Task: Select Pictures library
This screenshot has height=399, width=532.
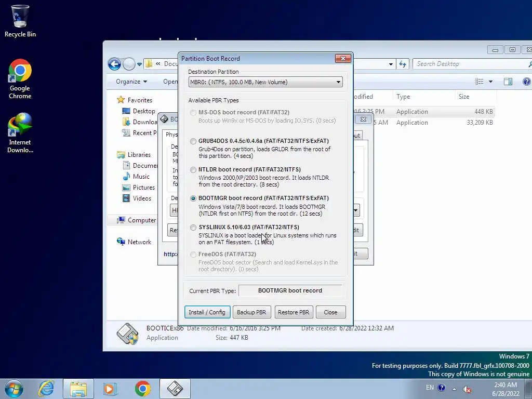Action: click(x=138, y=187)
